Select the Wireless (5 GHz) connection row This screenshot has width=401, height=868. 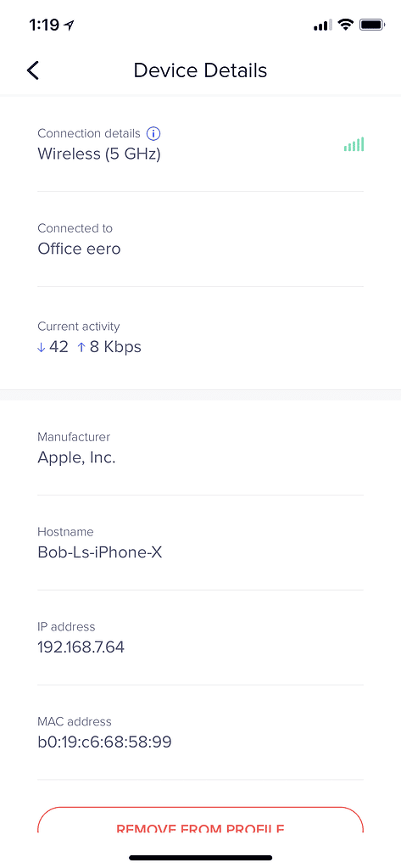pyautogui.click(x=200, y=144)
